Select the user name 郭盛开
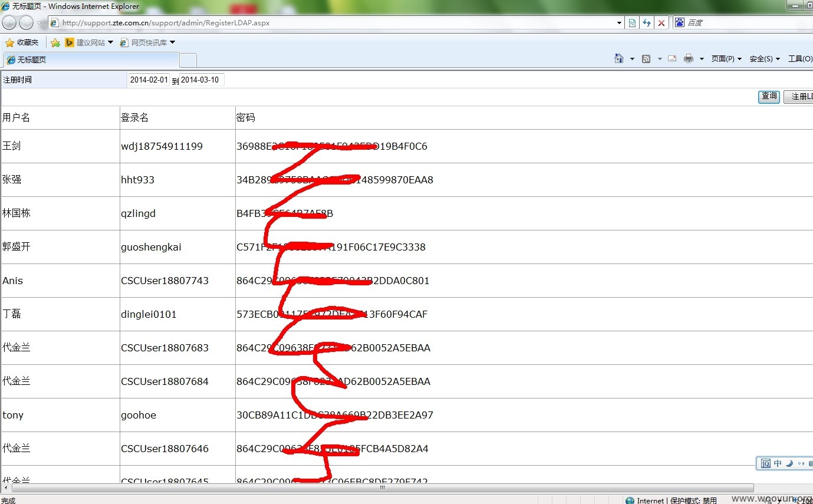The height and width of the screenshot is (504, 813). coord(17,246)
